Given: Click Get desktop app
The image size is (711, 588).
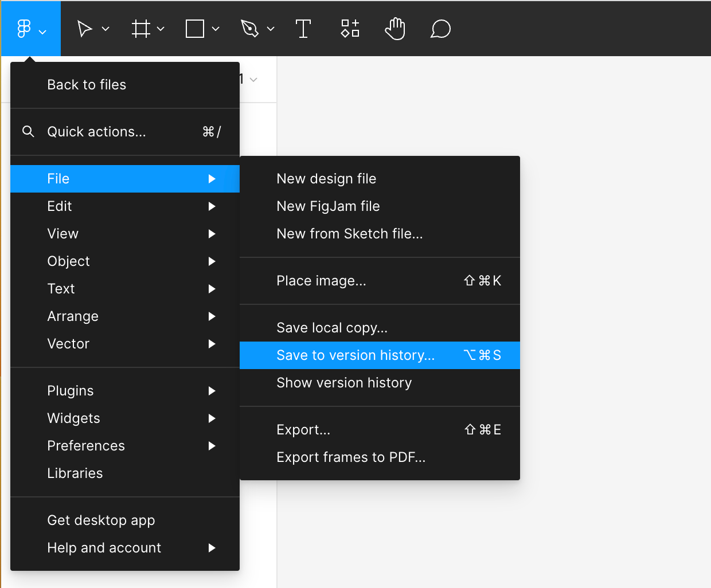Looking at the screenshot, I should 101,520.
